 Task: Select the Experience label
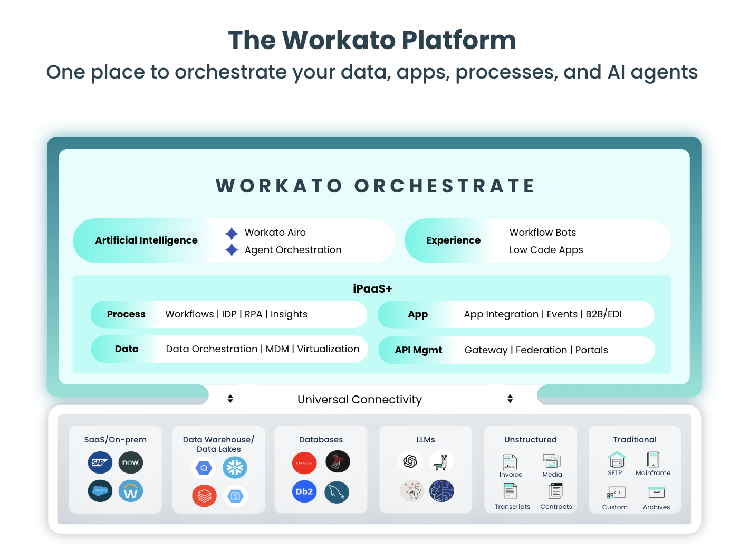(x=454, y=240)
